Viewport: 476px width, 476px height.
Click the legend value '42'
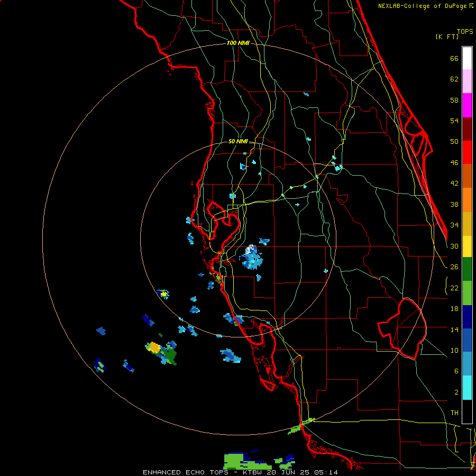coord(454,184)
